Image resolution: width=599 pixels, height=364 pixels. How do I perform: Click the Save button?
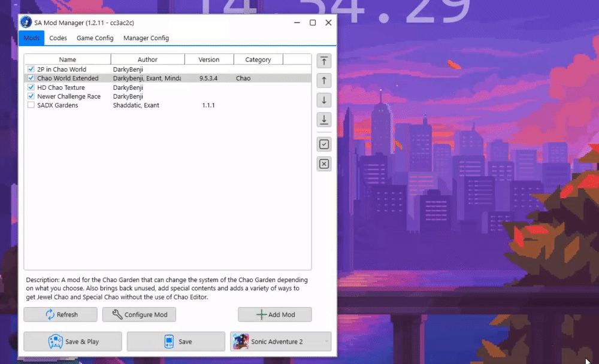coord(176,341)
